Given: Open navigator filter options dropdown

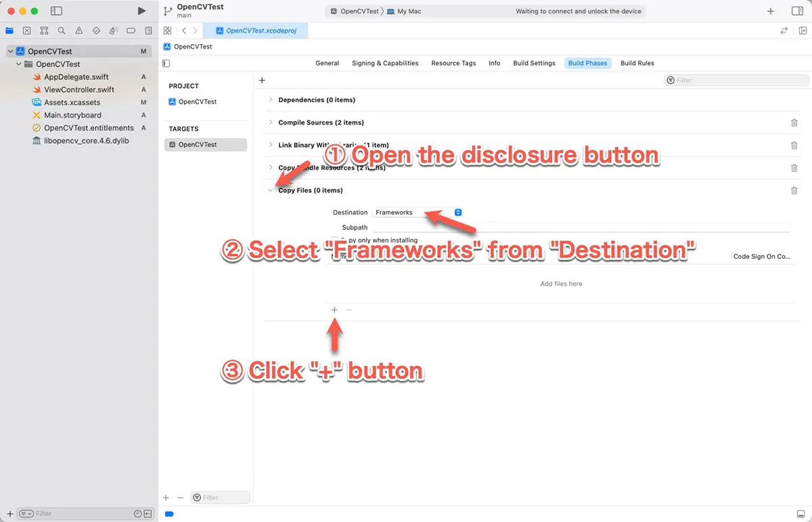Looking at the screenshot, I should point(26,514).
